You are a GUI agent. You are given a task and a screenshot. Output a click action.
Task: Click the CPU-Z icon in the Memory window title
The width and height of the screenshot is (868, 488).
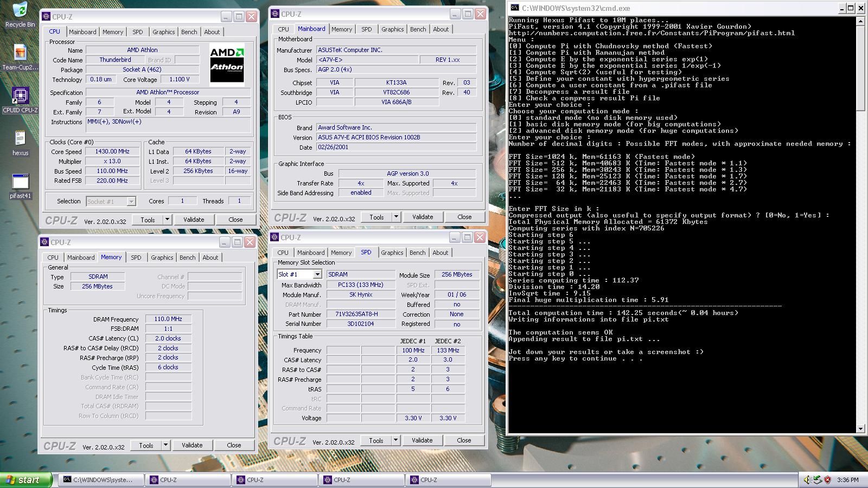click(45, 242)
